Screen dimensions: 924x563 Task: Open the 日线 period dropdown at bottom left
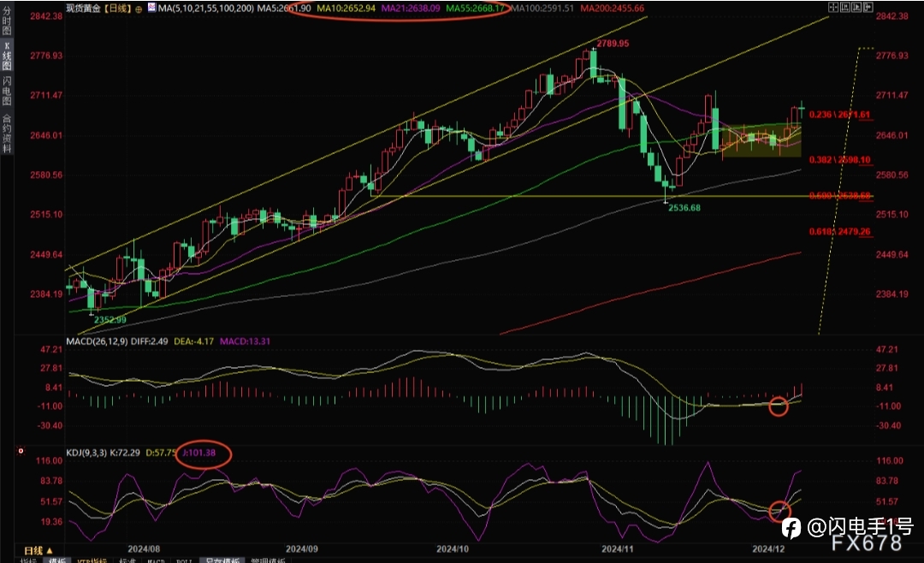click(x=38, y=550)
